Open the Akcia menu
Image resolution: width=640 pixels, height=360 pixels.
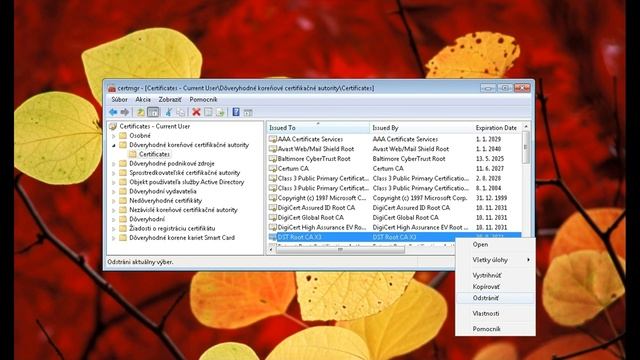coord(143,100)
